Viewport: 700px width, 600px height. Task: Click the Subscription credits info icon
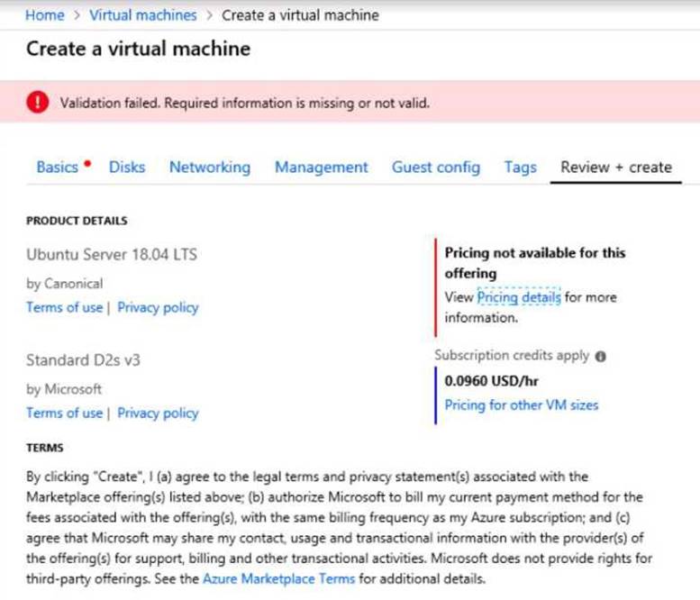point(600,356)
